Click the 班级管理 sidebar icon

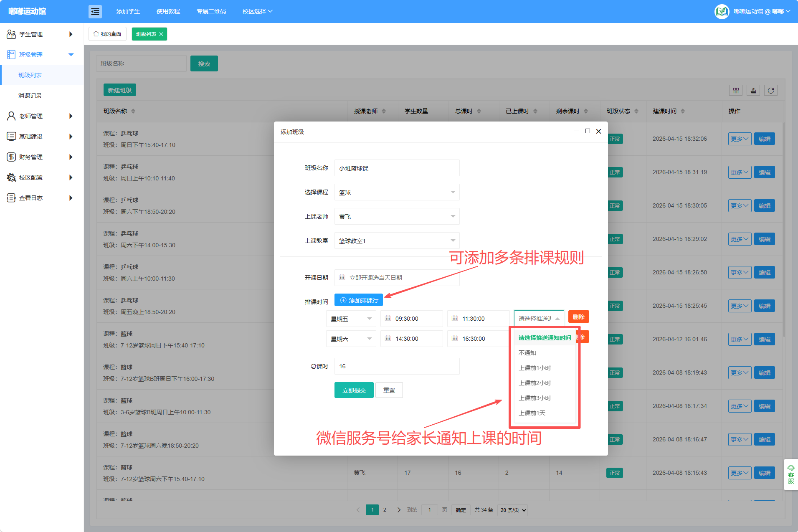coord(11,55)
